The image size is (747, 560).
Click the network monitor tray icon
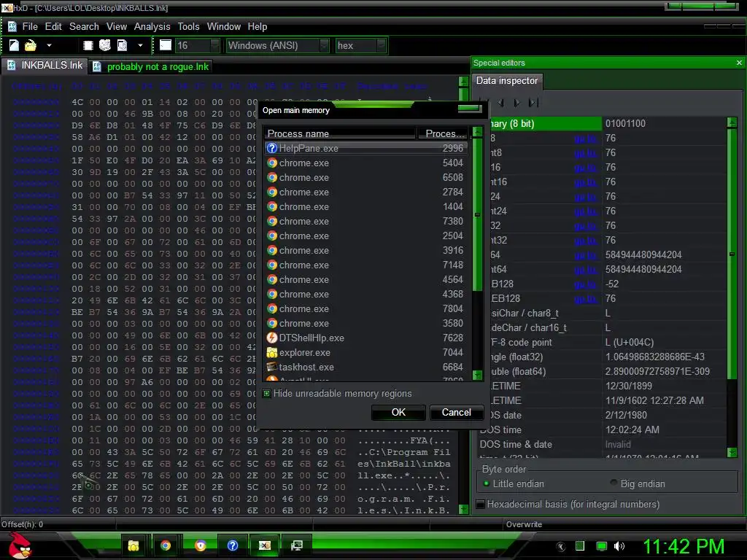click(601, 546)
